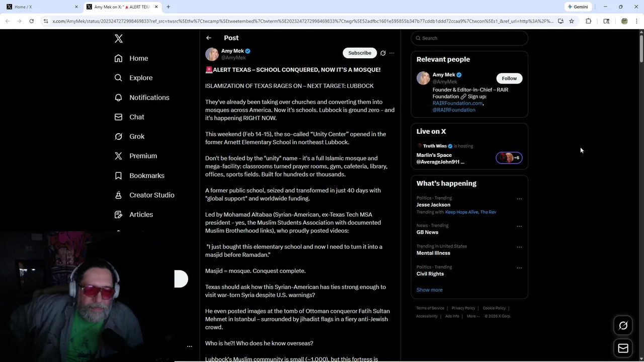The height and width of the screenshot is (362, 644).
Task: Open the floating Grok button
Action: [623, 326]
